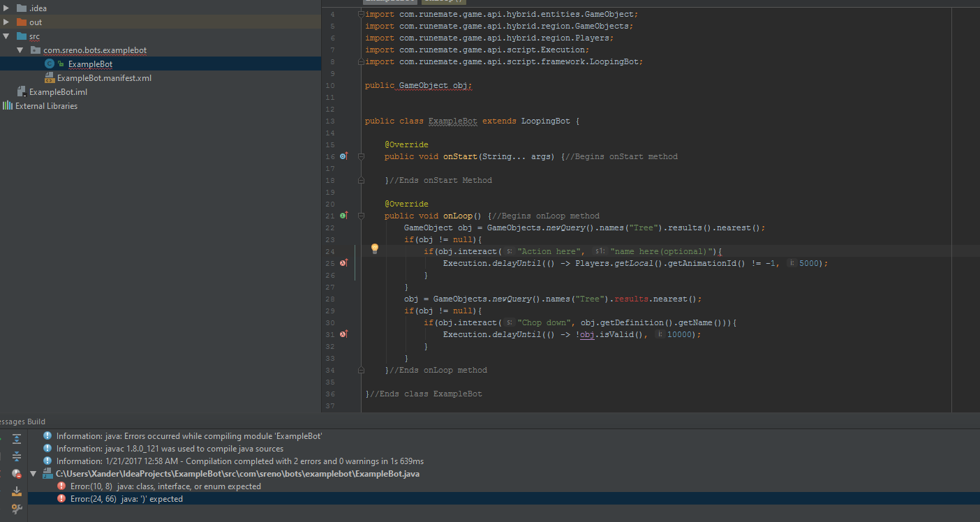The width and height of the screenshot is (980, 522).
Task: Select ExampleBot.manifest.xml in project tree
Action: [x=104, y=78]
